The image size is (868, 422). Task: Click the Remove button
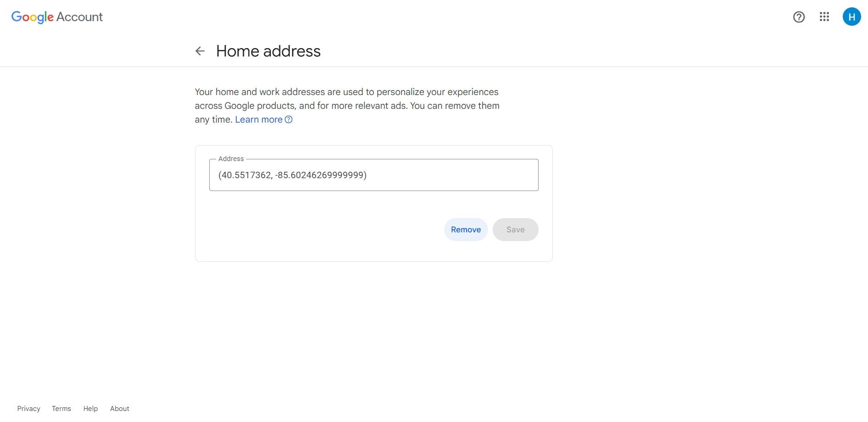[466, 229]
